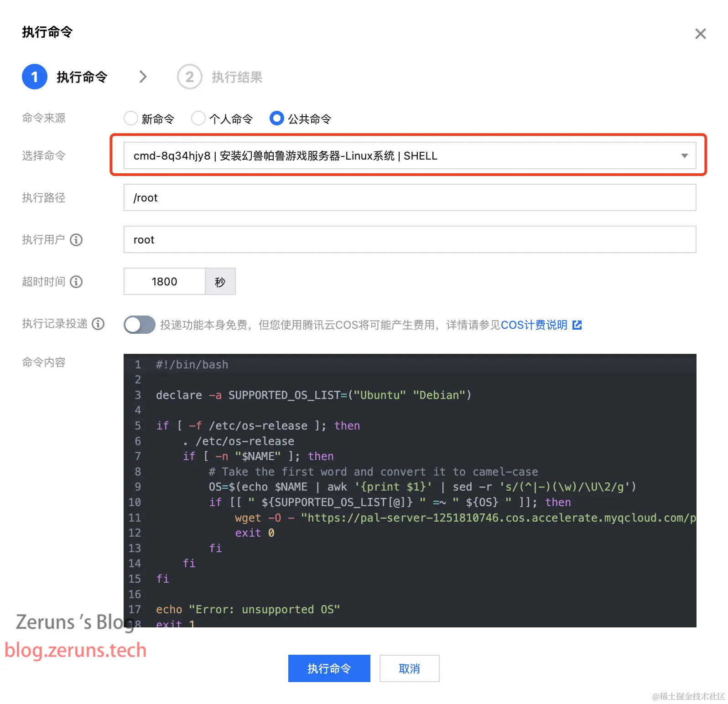Open the info icon next to 执行用户

[x=76, y=239]
